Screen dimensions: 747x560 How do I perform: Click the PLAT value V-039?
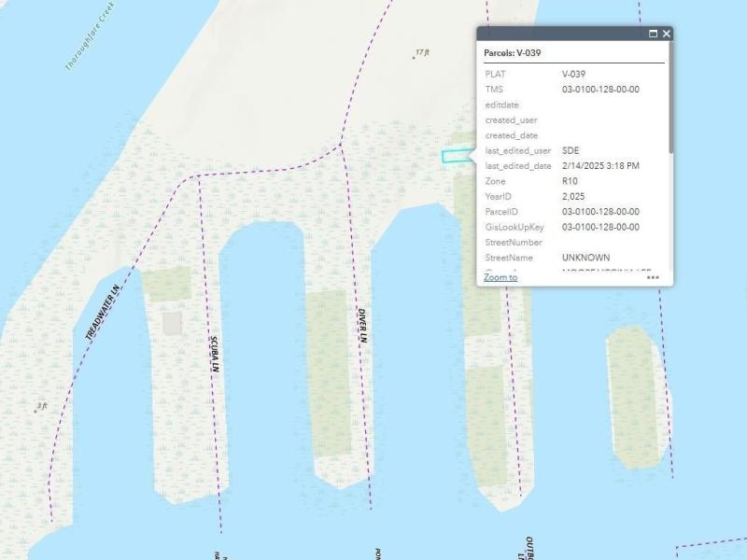point(574,74)
